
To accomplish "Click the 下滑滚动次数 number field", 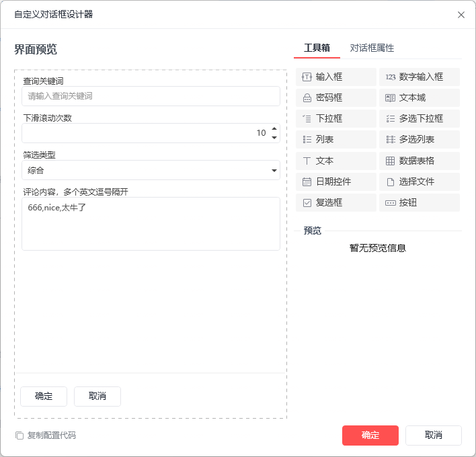I will (x=151, y=133).
